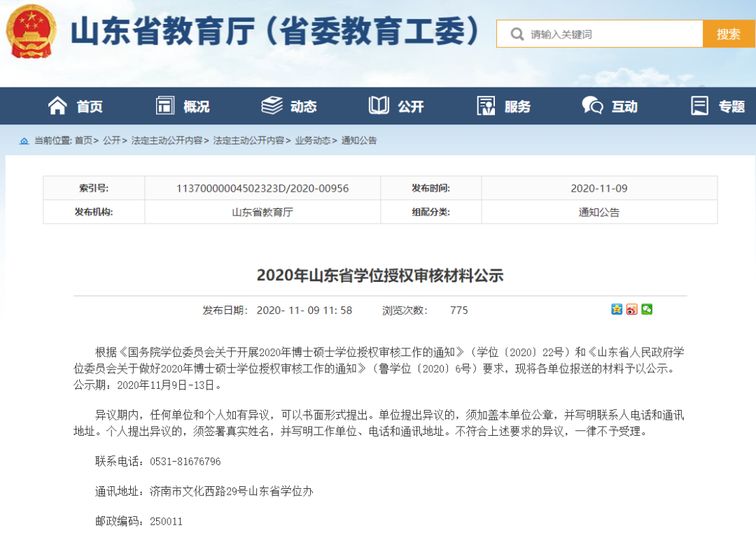Click the 通讯地址 济南市文化西路29号 line
The image size is (756, 540).
204,491
